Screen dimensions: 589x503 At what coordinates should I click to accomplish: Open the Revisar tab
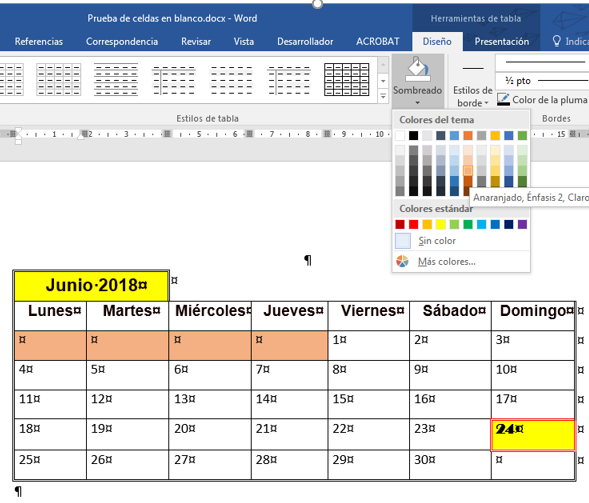pos(196,41)
